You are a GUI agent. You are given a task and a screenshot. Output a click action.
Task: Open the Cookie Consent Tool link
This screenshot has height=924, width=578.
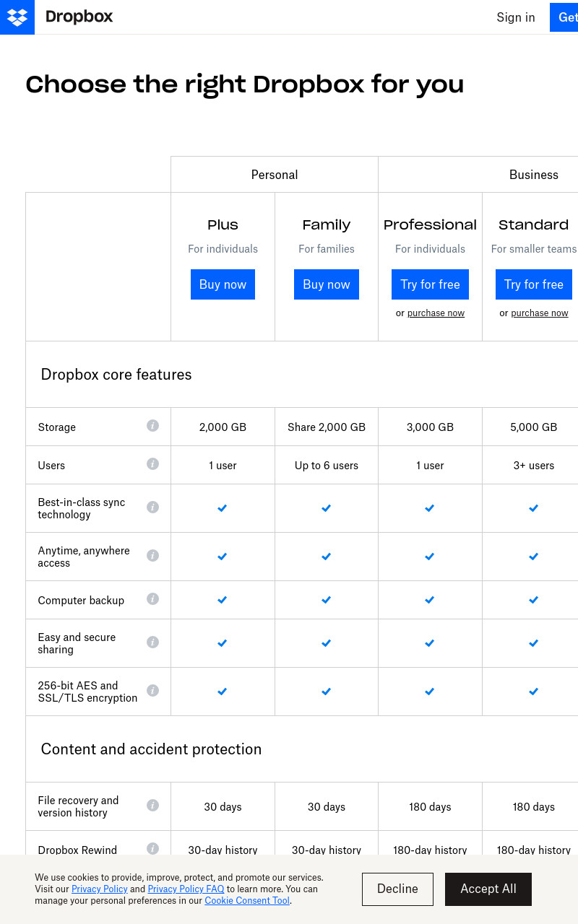click(247, 901)
